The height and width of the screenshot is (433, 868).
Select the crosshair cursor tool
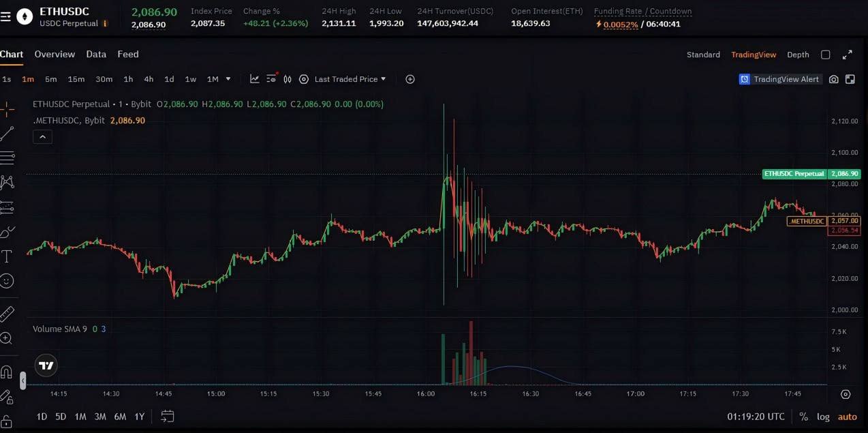pos(7,108)
